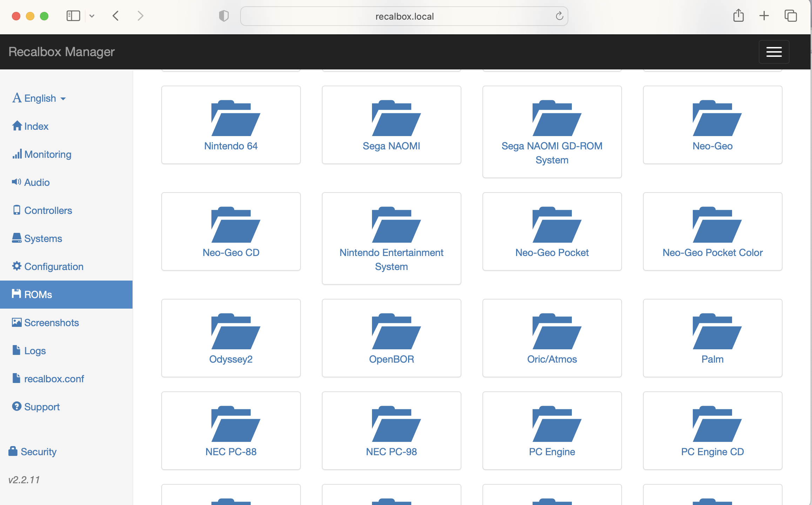Viewport: 812px width, 505px height.
Task: Open the English language dropdown
Action: (39, 98)
